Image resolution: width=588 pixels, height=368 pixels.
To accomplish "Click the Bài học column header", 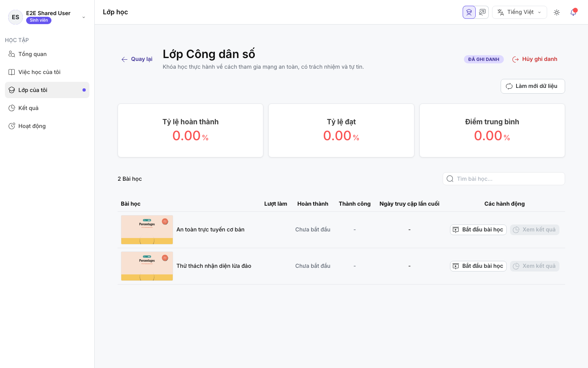I will pyautogui.click(x=131, y=204).
